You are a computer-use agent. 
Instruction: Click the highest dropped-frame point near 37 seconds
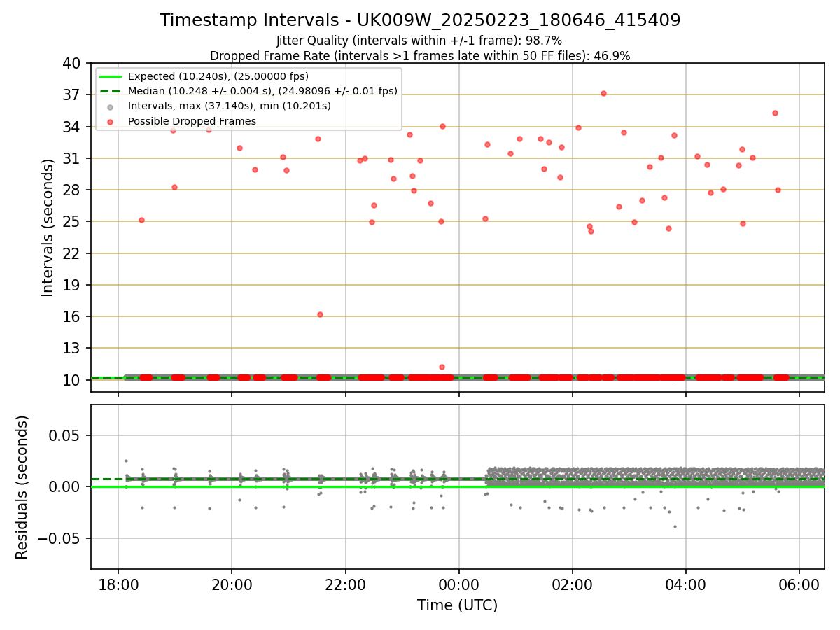click(603, 93)
